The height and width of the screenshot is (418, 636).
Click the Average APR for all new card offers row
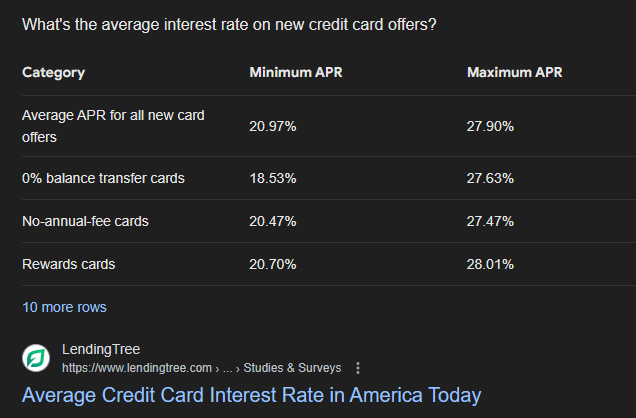click(x=329, y=126)
